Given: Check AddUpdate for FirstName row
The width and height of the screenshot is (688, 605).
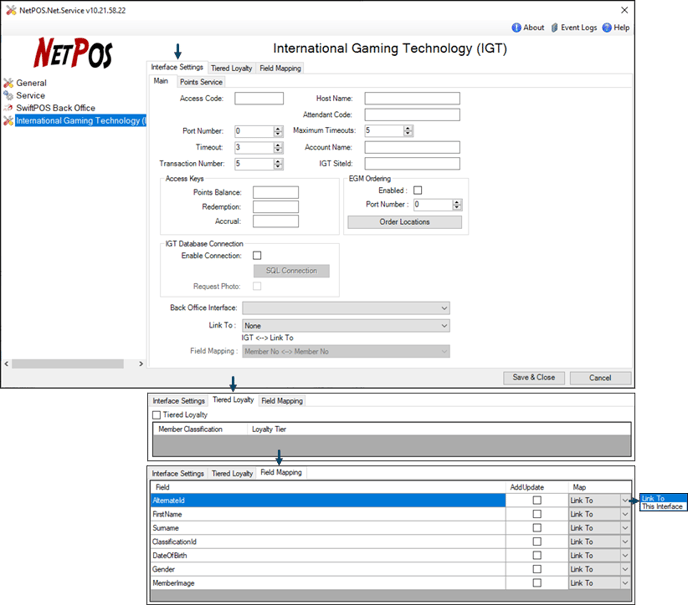Looking at the screenshot, I should point(537,514).
